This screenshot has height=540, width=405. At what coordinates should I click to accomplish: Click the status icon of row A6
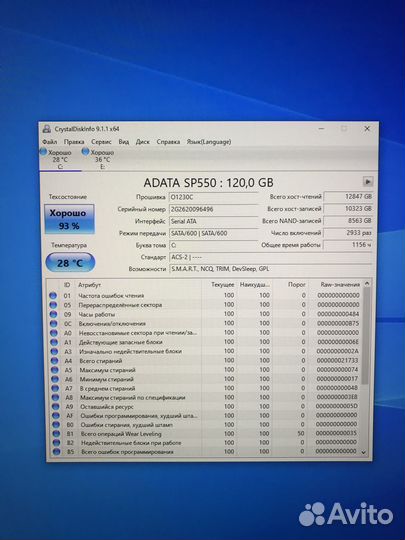[55, 379]
